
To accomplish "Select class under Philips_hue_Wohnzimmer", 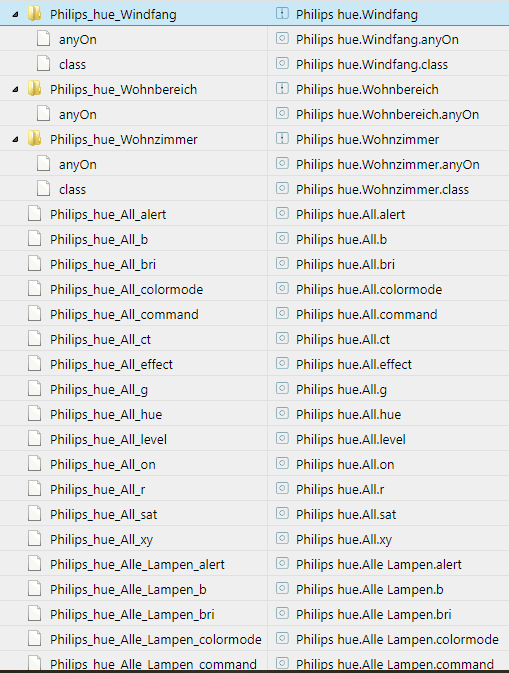I will click(73, 190).
